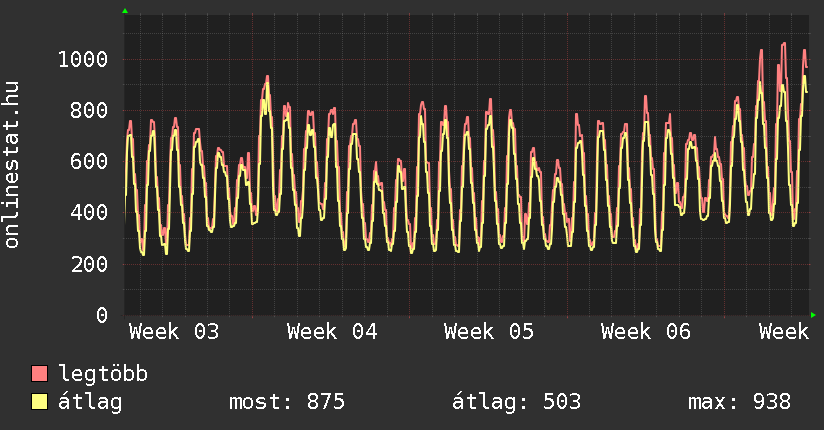824x430 pixels.
Task: Click the vertical onlinestat.hu title
Action: 13,165
